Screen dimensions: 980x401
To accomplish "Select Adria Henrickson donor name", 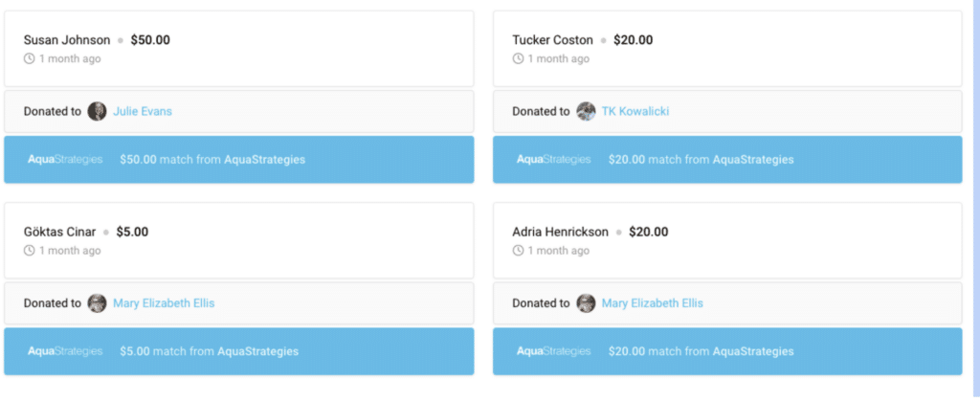I will 560,233.
